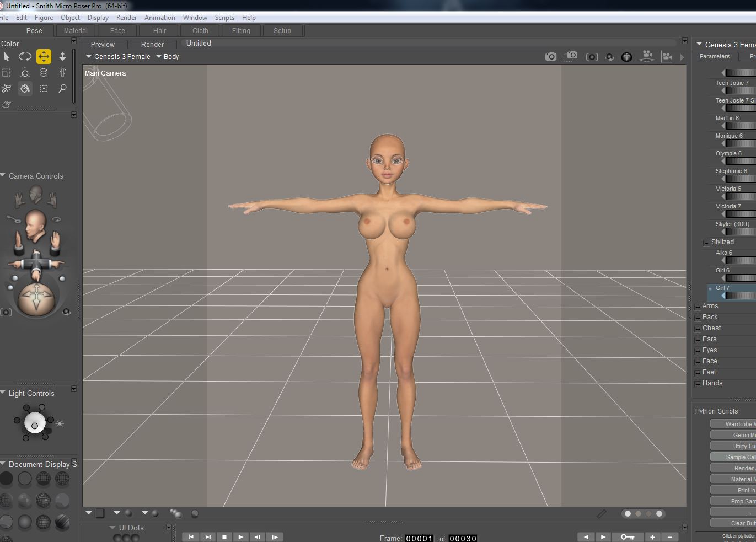The image size is (756, 542).
Task: Select the View Magnifier tool
Action: point(62,88)
